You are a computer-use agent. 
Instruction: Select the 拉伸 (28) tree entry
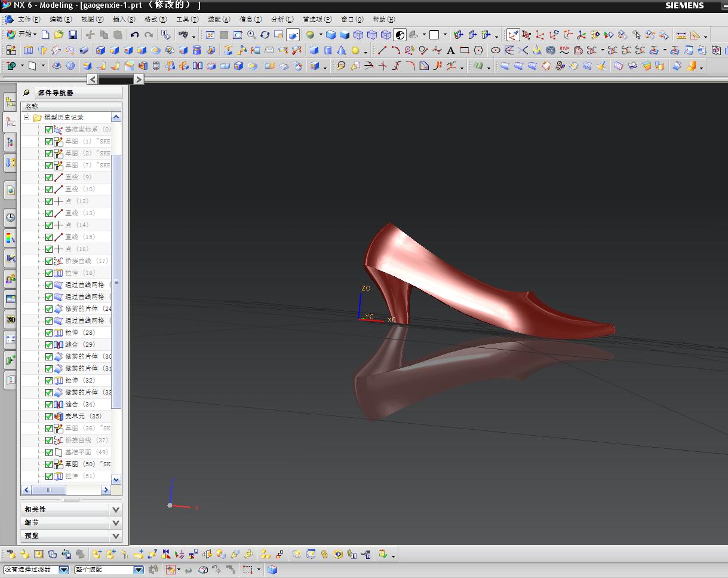coord(79,332)
